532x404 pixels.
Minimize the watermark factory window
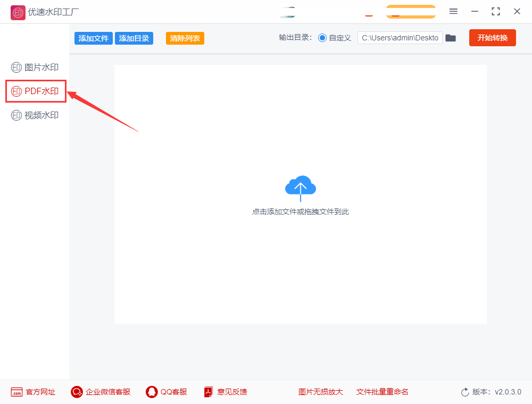pos(475,12)
